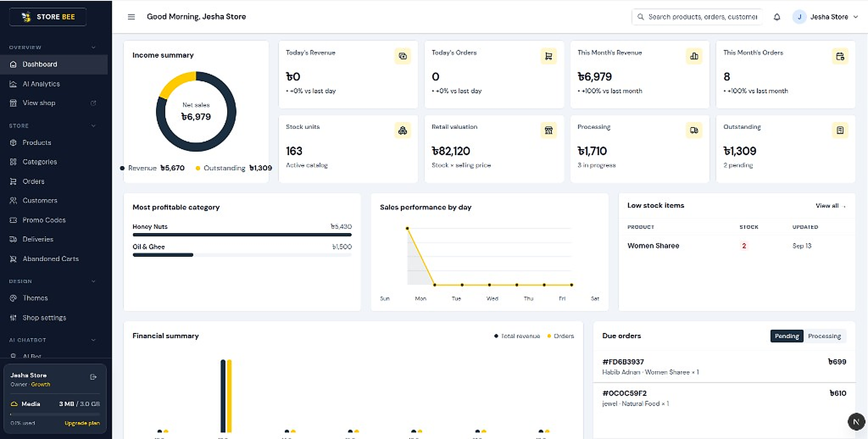The width and height of the screenshot is (868, 439).
Task: Open due order #0C0C59F2
Action: click(x=724, y=398)
